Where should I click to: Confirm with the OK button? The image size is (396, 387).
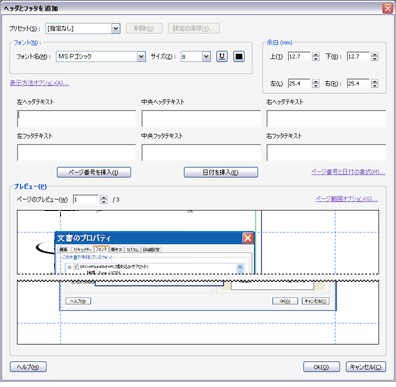click(321, 367)
